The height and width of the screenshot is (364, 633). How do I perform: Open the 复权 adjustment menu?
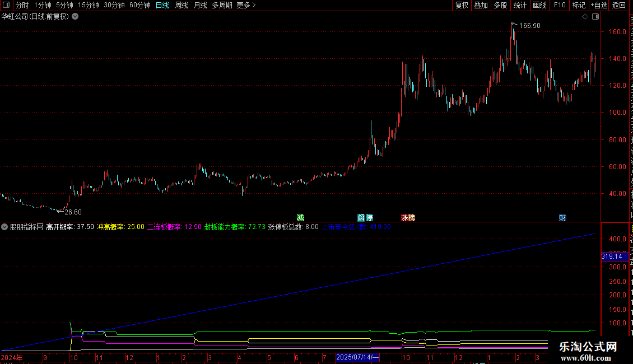click(462, 5)
